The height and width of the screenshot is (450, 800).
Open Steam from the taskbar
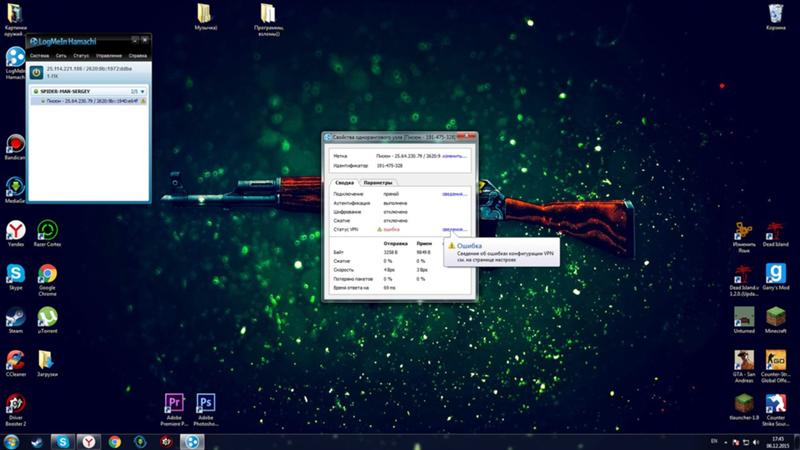[37, 442]
